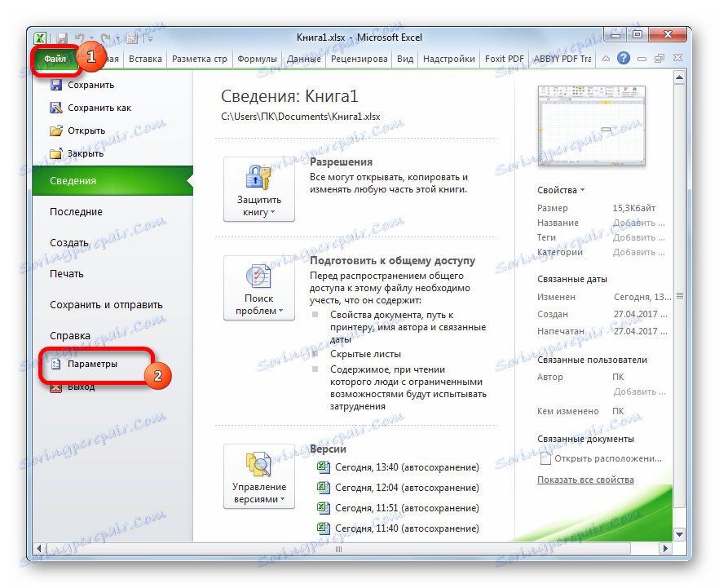Viewport: 719px width, 588px height.
Task: Click the Undo arrow in quick access toolbar
Action: tap(79, 38)
